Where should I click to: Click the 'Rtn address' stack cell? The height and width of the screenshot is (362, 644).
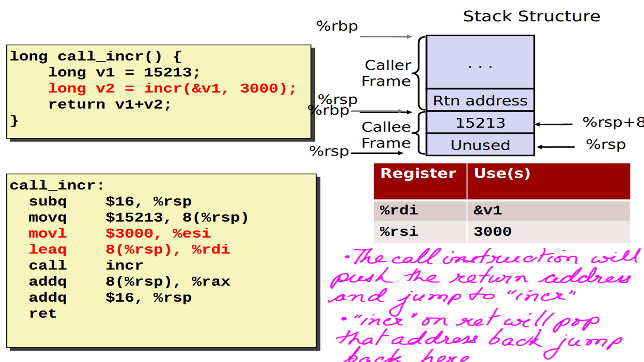(480, 100)
